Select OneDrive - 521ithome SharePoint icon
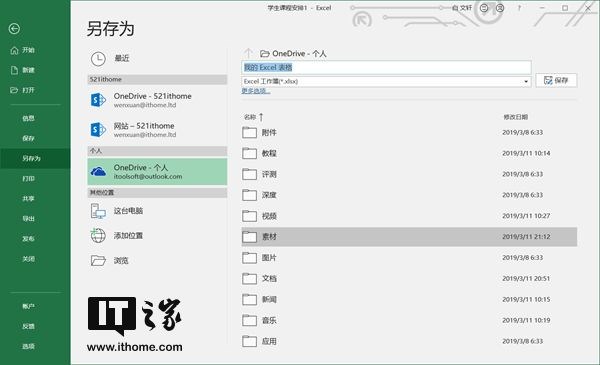This screenshot has height=365, width=600. (98, 100)
